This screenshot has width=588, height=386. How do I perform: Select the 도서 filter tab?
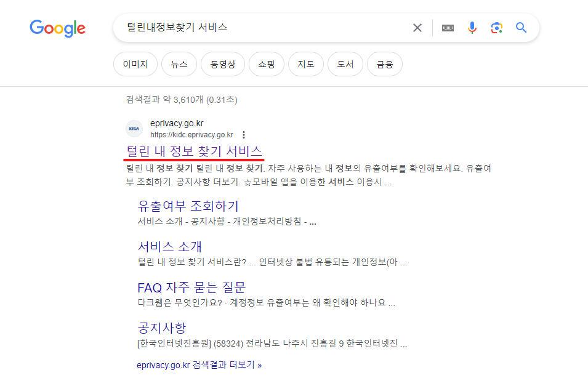345,64
